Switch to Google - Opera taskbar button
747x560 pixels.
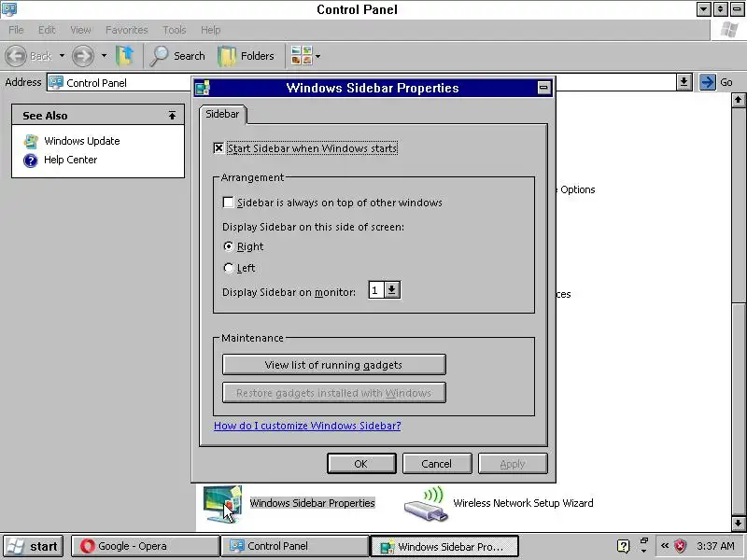146,546
